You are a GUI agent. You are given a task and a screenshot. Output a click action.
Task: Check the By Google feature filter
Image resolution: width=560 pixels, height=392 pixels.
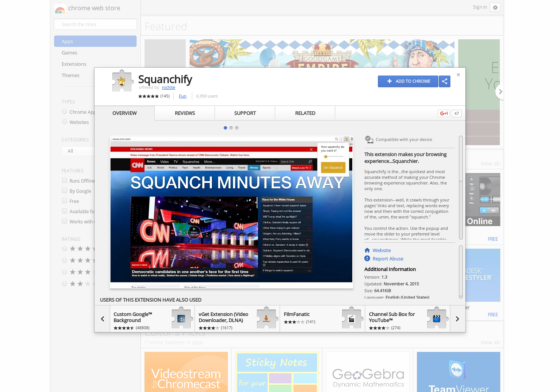64,191
